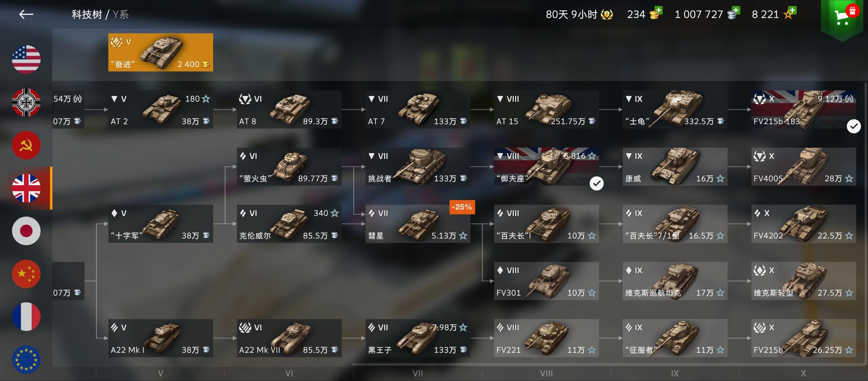Add gold with the plus icon
The height and width of the screenshot is (381, 868).
click(x=658, y=10)
